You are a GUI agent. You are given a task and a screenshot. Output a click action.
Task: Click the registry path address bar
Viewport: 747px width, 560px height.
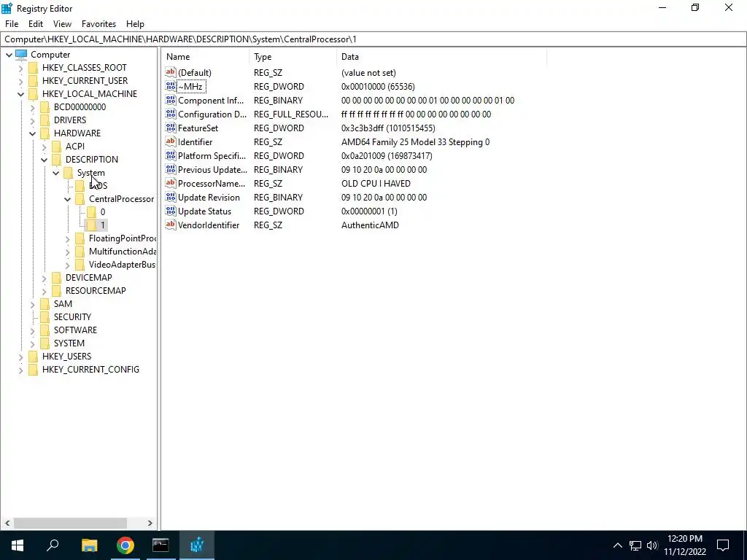point(373,39)
